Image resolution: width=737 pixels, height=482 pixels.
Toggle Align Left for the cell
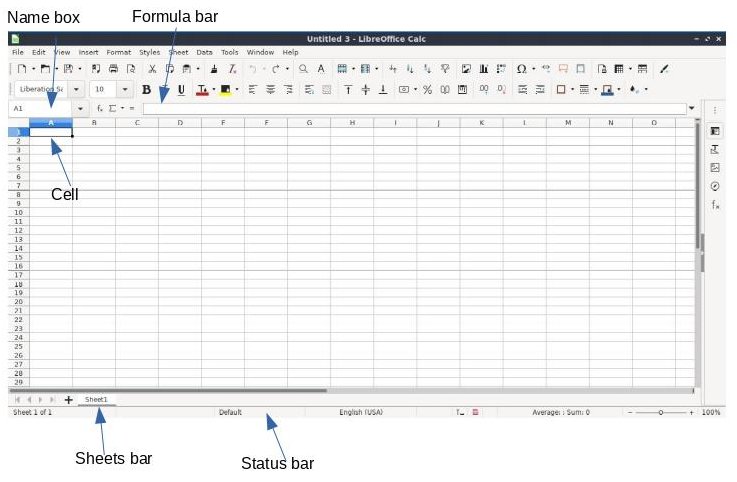pos(253,89)
